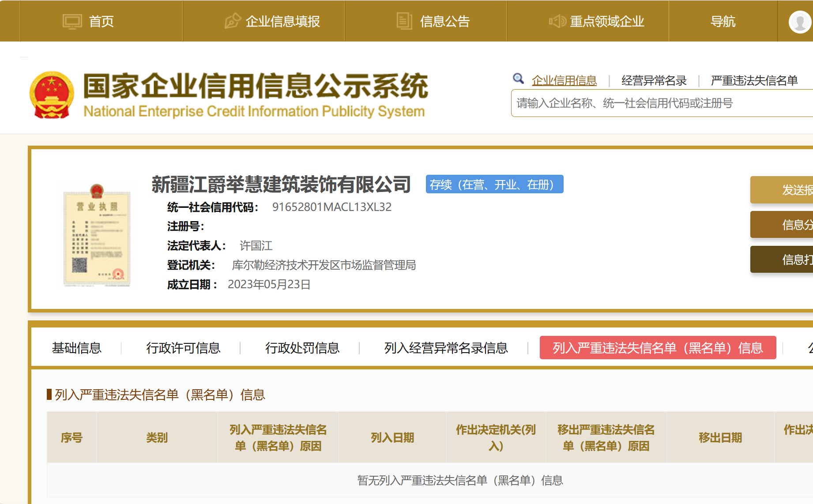Click the 暂无列入严重违法失信名单 empty-table message
This screenshot has height=504, width=813.
point(460,480)
